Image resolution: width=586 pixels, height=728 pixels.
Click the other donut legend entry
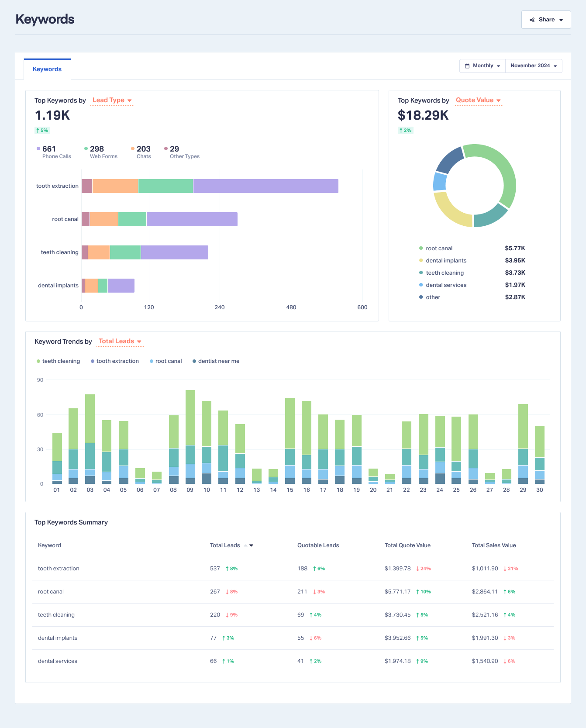click(x=472, y=297)
